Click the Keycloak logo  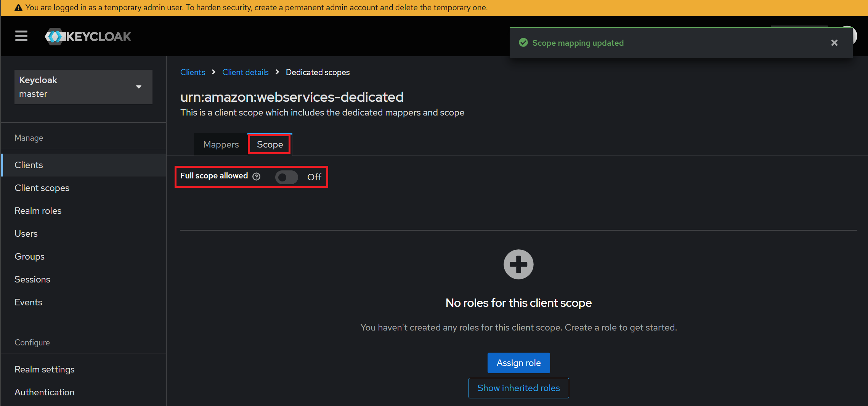[88, 37]
